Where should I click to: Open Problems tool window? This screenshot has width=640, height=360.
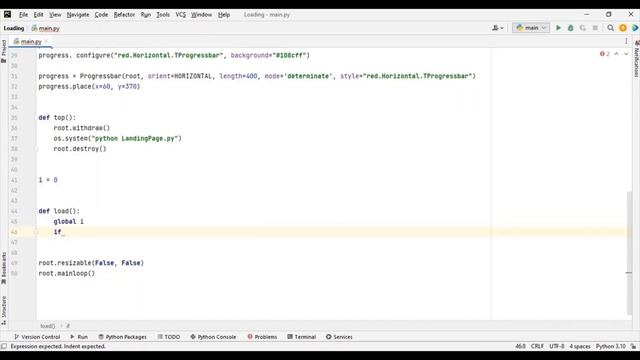(262, 337)
